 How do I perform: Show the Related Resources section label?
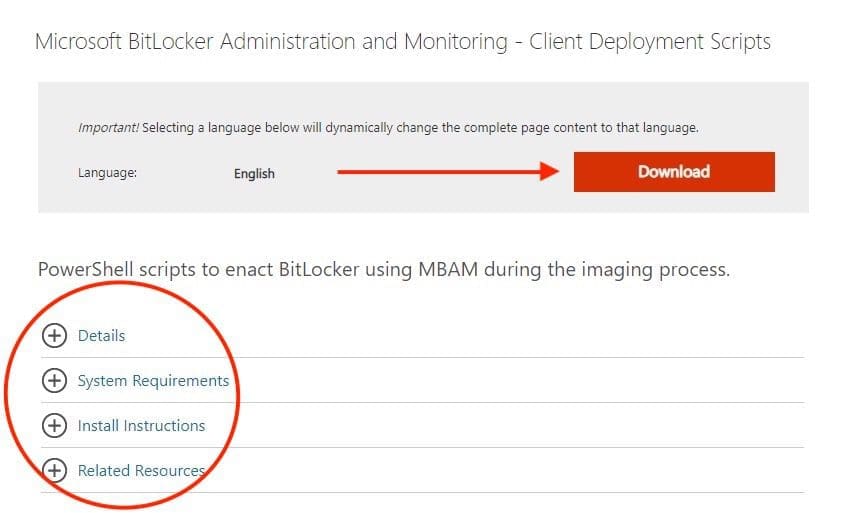pyautogui.click(x=141, y=470)
